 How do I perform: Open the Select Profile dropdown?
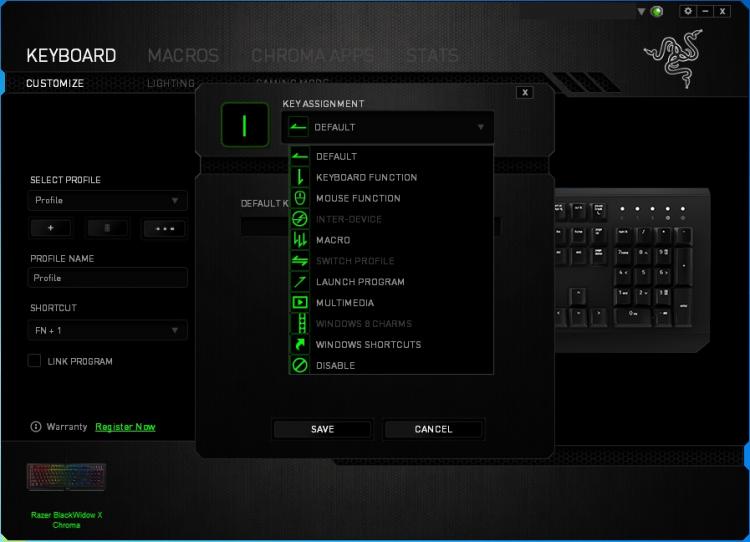click(108, 200)
